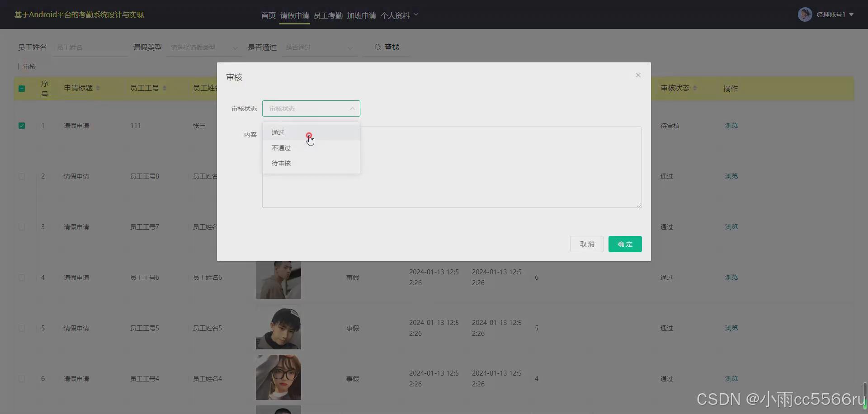Screen dimensions: 868x414
Task: Click the page scrollbar thumb at right edge
Action: (x=865, y=395)
